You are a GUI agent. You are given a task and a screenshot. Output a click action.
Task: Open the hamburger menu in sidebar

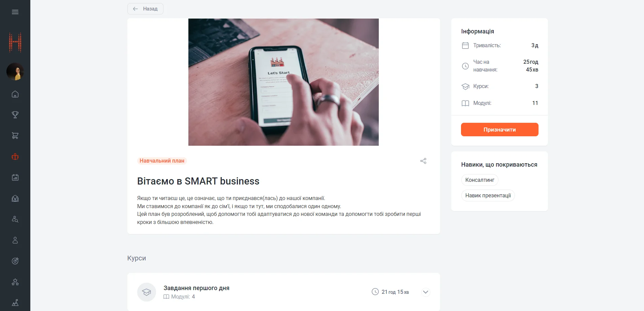pos(15,12)
